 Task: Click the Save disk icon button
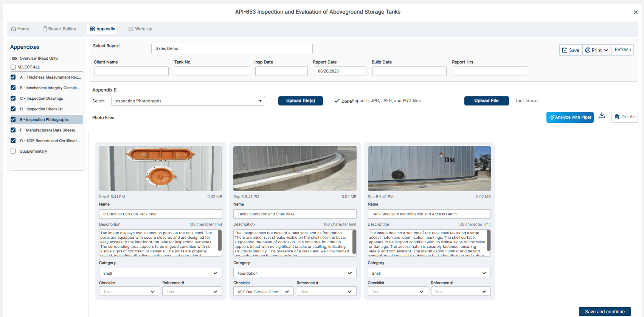570,50
